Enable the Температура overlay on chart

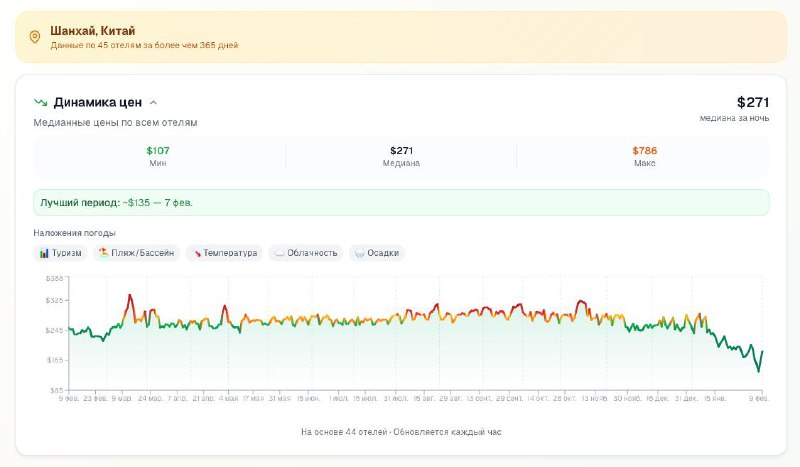(x=224, y=253)
